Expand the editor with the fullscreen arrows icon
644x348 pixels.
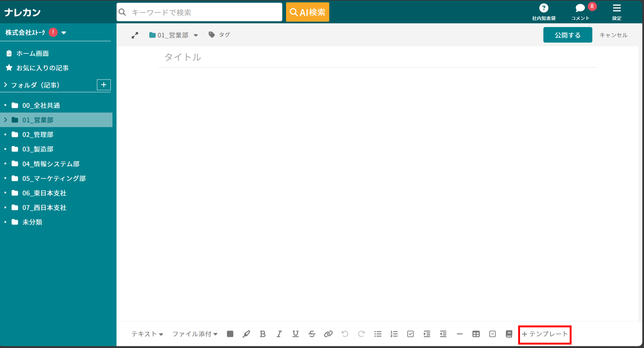135,35
